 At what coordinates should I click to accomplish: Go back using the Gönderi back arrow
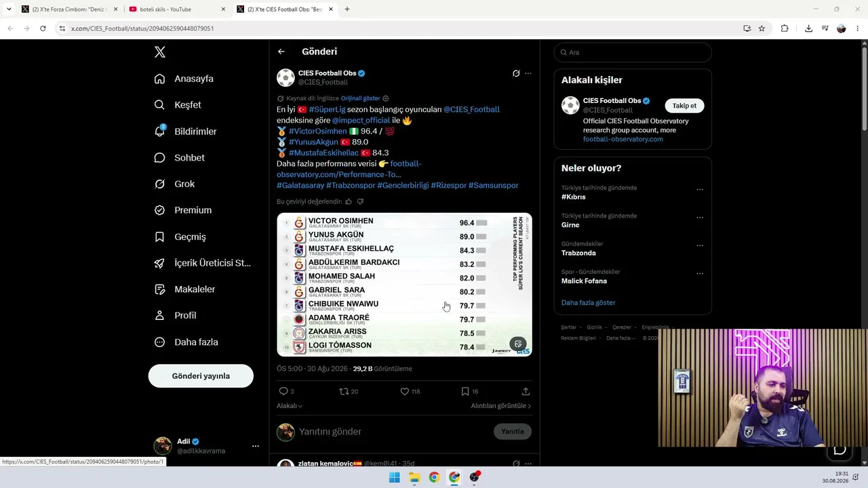[281, 52]
